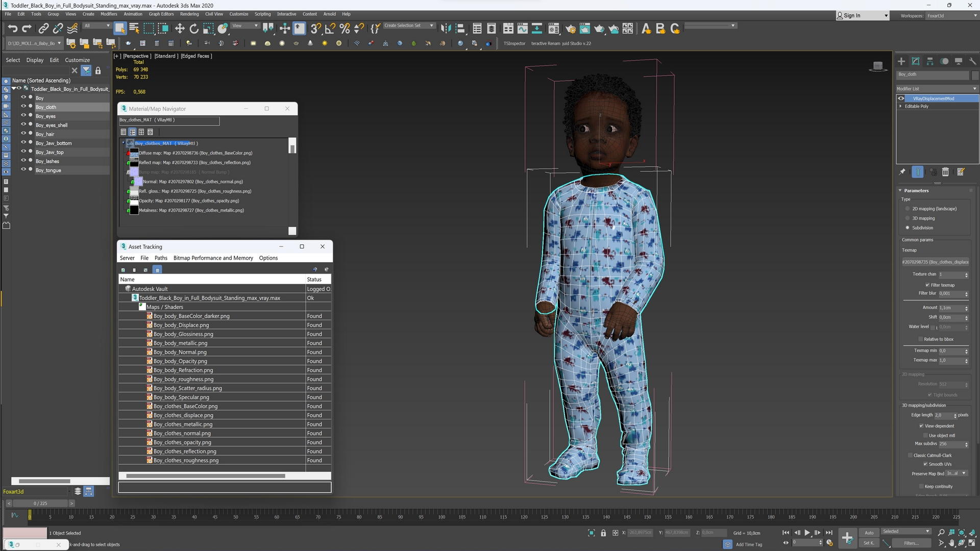Switch to the Motion command panel
This screenshot has width=980, height=551.
click(944, 61)
